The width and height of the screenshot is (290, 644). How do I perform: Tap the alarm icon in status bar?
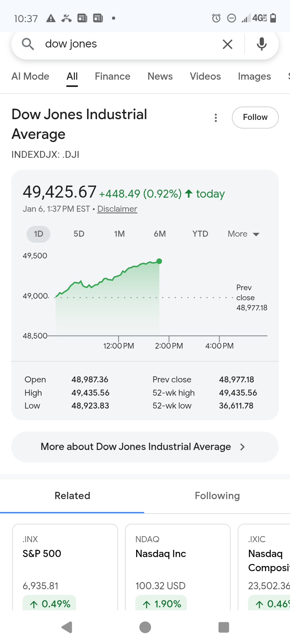[216, 18]
